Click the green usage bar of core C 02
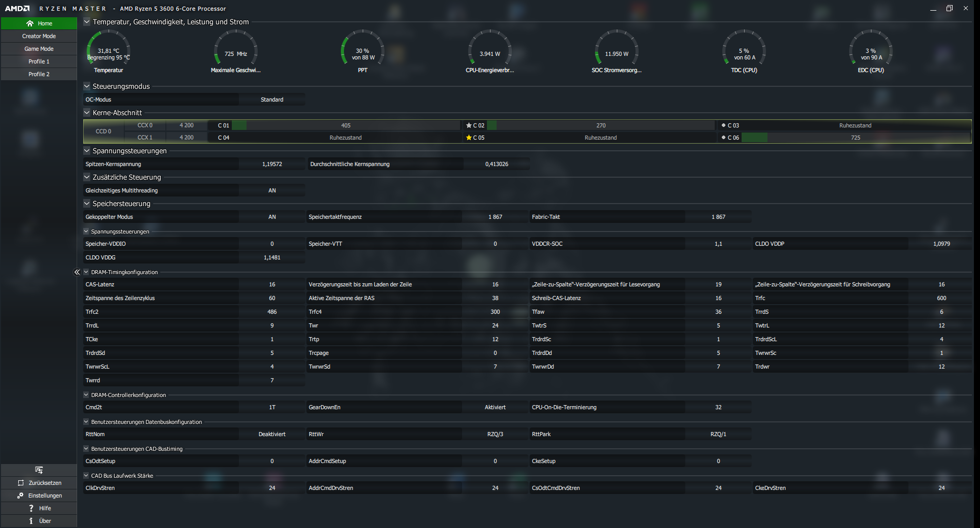The image size is (980, 528). click(491, 125)
